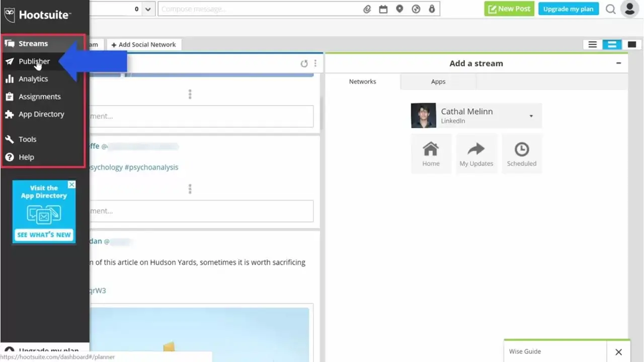
Task: Click Upgrade my plan button at top
Action: (x=568, y=9)
